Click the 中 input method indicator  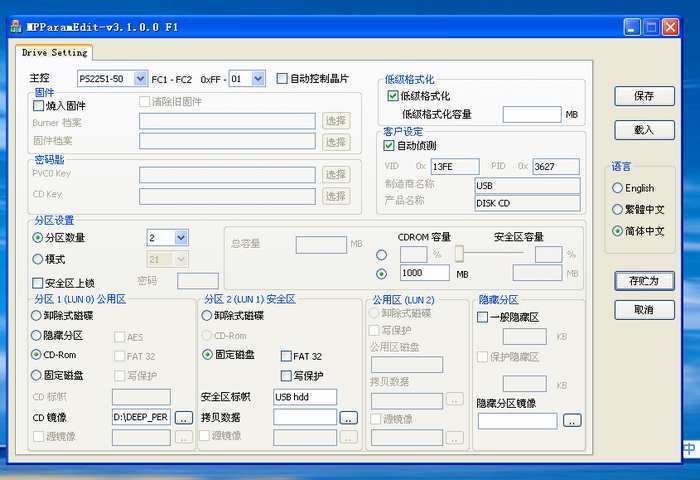pos(690,448)
